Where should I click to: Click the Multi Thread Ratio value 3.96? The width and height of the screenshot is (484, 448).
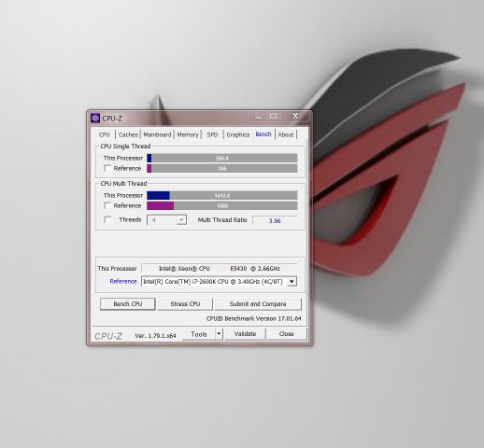pyautogui.click(x=275, y=220)
